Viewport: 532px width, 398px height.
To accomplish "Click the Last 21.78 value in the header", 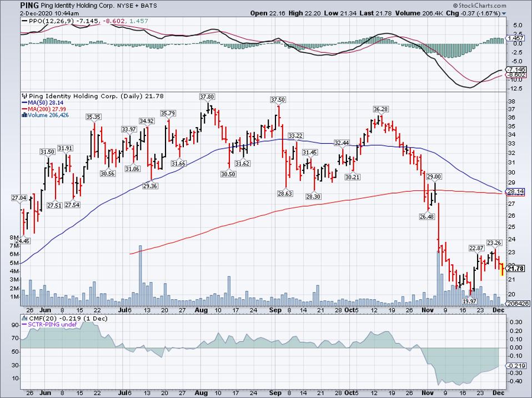I will click(376, 13).
